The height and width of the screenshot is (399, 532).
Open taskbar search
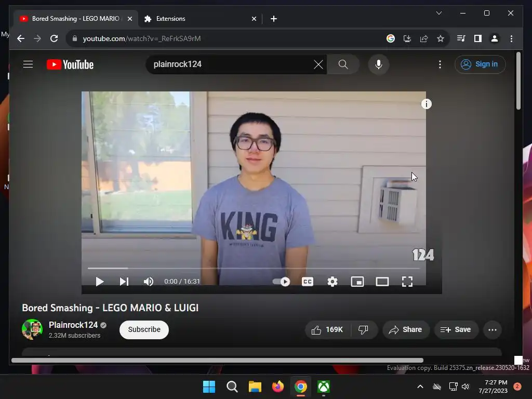click(232, 387)
